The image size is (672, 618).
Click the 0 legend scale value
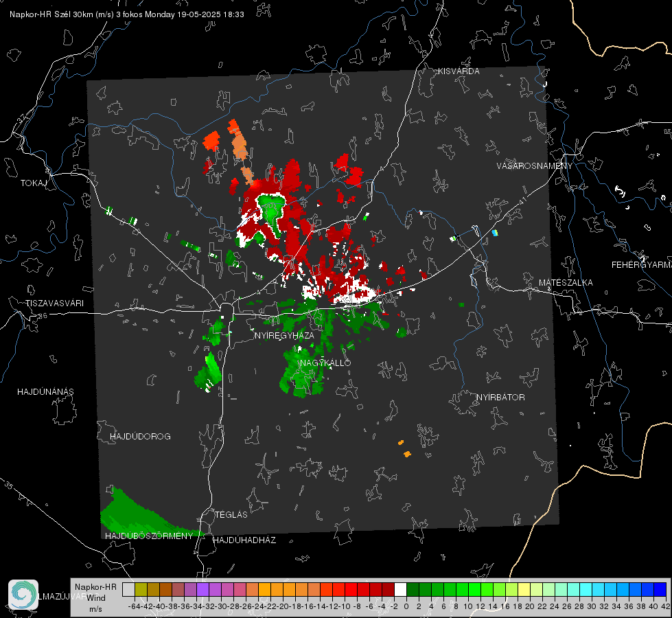coord(406,606)
